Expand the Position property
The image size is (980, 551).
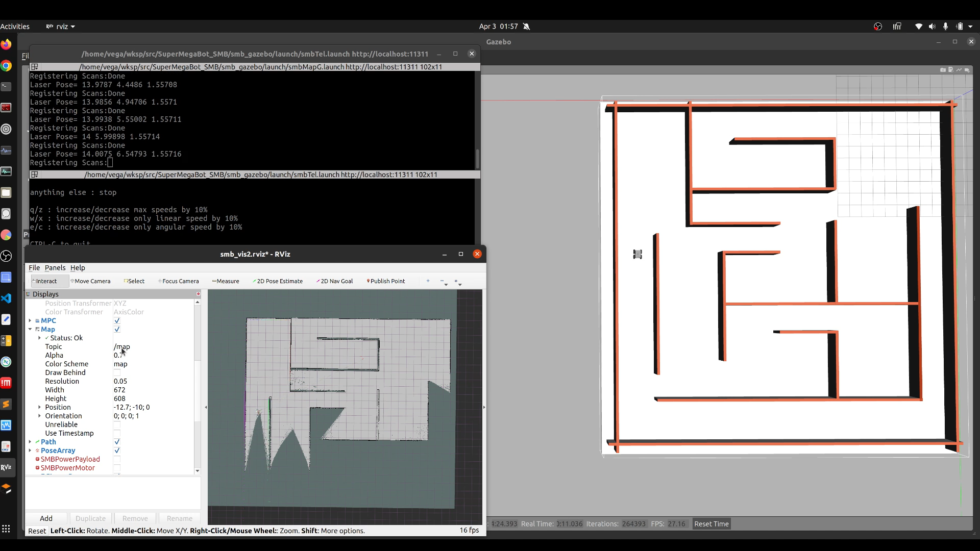39,407
